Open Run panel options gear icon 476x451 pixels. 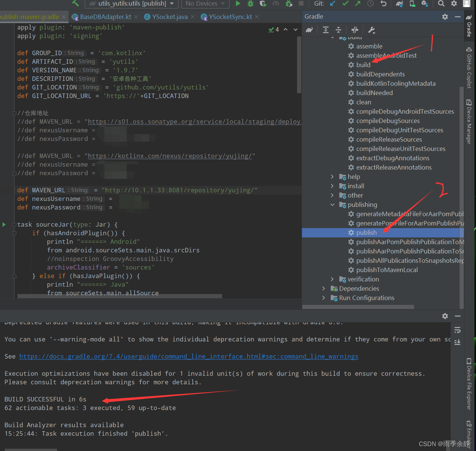point(445,316)
